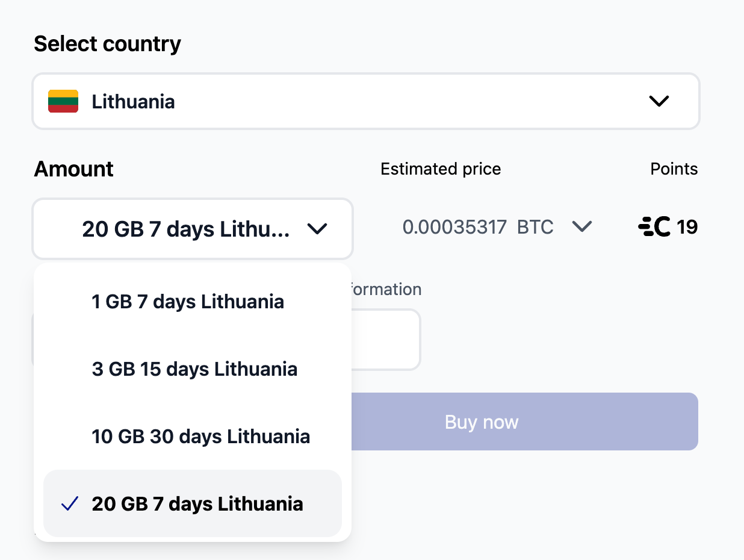Viewport: 744px width, 560px height.
Task: Select the 1 GB 7 days Lithuania plan
Action: click(x=188, y=301)
